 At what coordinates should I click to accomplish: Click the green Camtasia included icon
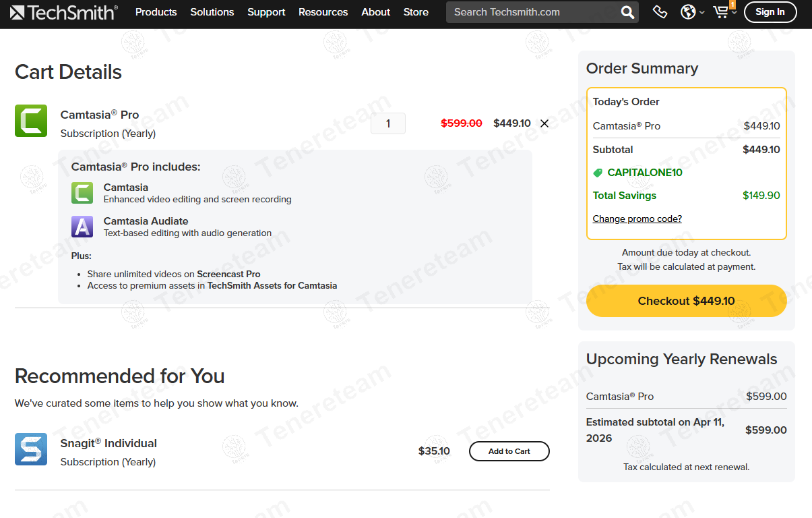point(82,193)
